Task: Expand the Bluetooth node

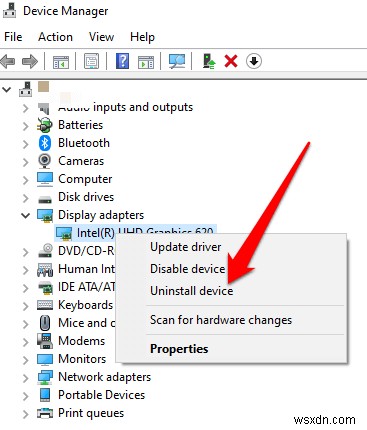Action: click(x=26, y=144)
